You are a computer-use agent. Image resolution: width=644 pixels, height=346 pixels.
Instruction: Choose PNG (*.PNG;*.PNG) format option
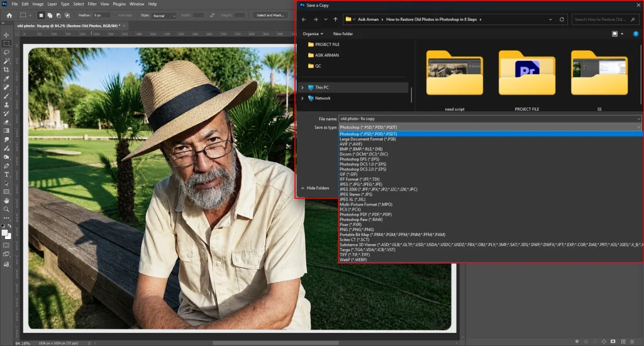pyautogui.click(x=357, y=230)
